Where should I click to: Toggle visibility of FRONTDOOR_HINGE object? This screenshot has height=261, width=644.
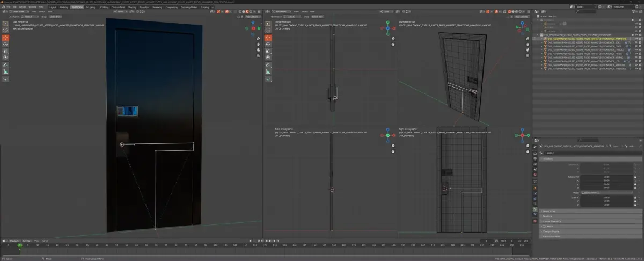[636, 54]
